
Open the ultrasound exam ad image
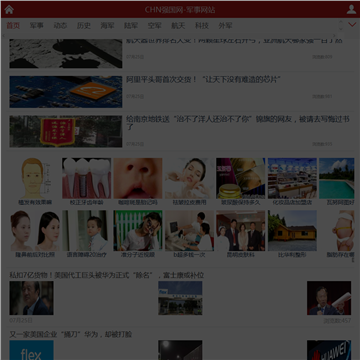coord(189,231)
